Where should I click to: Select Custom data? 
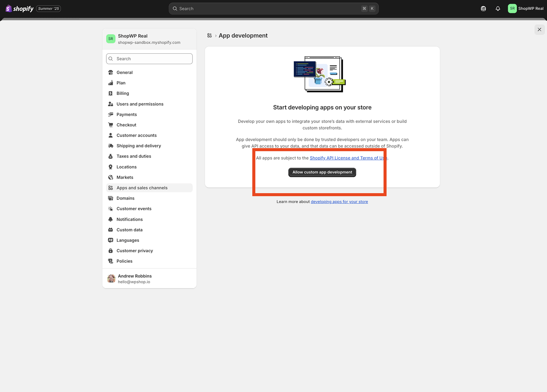coord(149,230)
